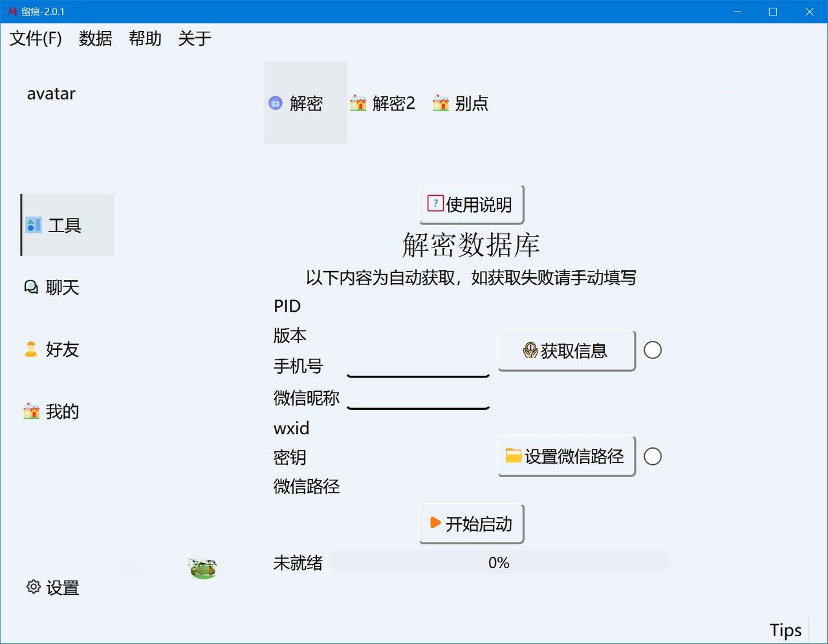Image resolution: width=828 pixels, height=644 pixels.
Task: Click the 微信昵称 input field
Action: 418,398
